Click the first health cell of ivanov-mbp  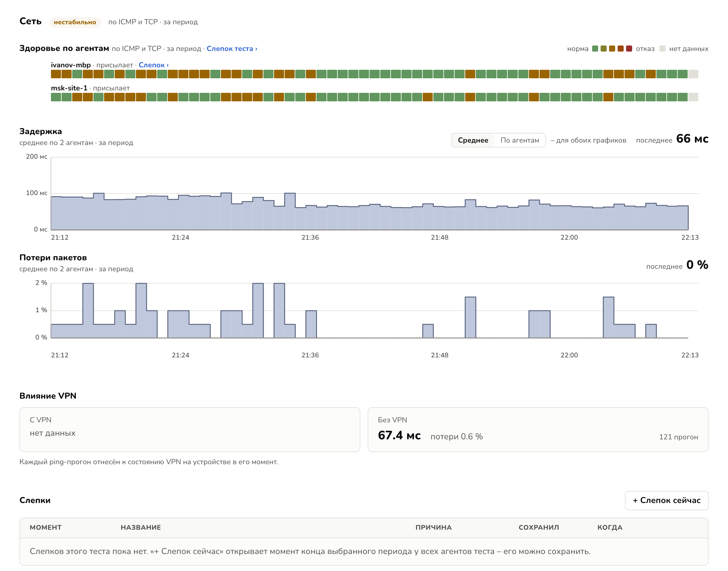[56, 74]
